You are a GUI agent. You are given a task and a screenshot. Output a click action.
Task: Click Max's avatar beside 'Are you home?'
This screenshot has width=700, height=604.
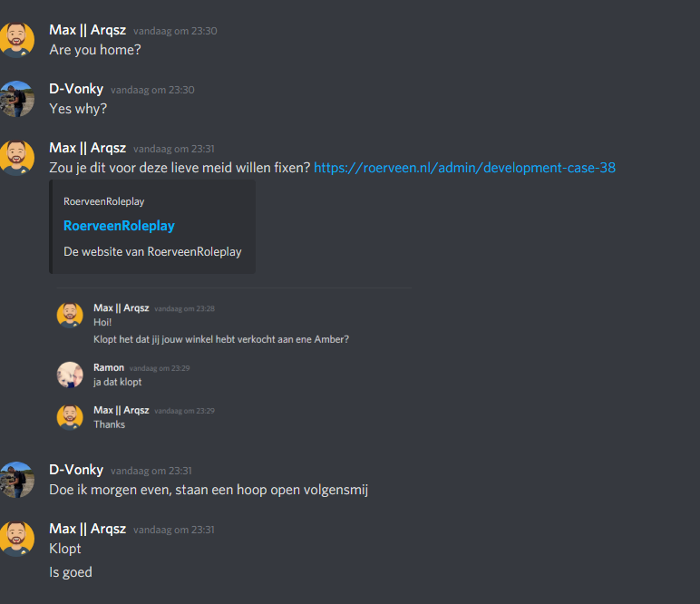(17, 40)
